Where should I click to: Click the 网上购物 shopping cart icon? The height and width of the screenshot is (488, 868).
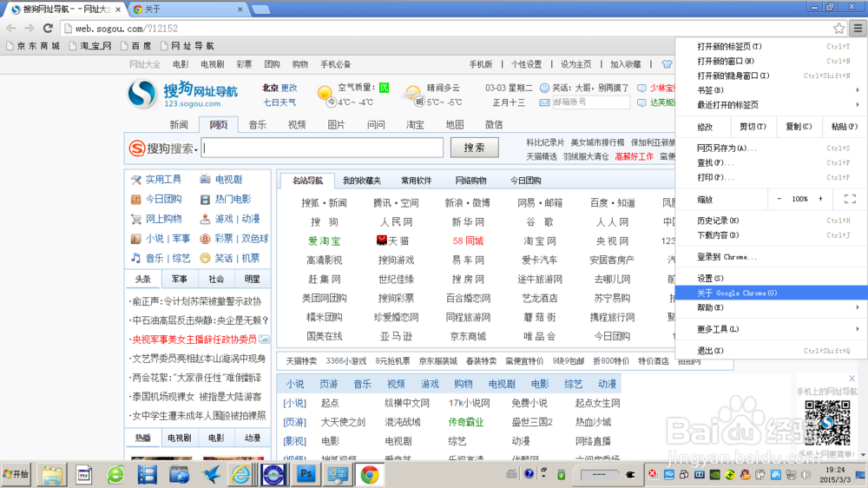click(136, 219)
